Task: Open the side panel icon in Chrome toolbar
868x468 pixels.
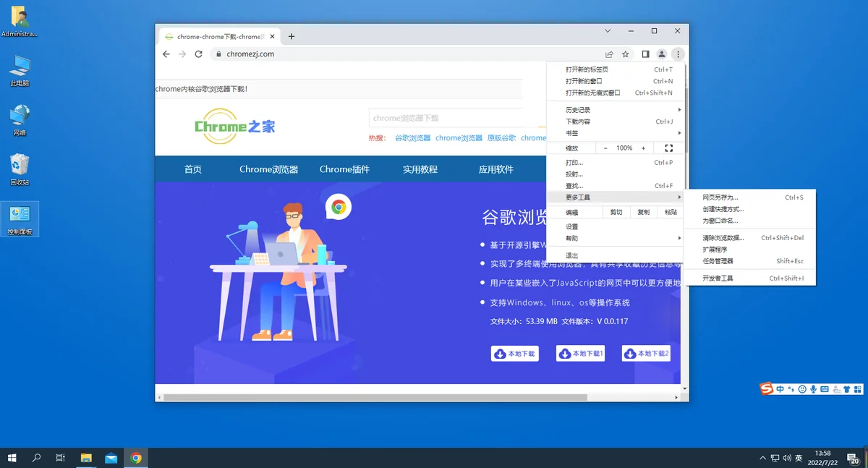Action: click(x=645, y=54)
